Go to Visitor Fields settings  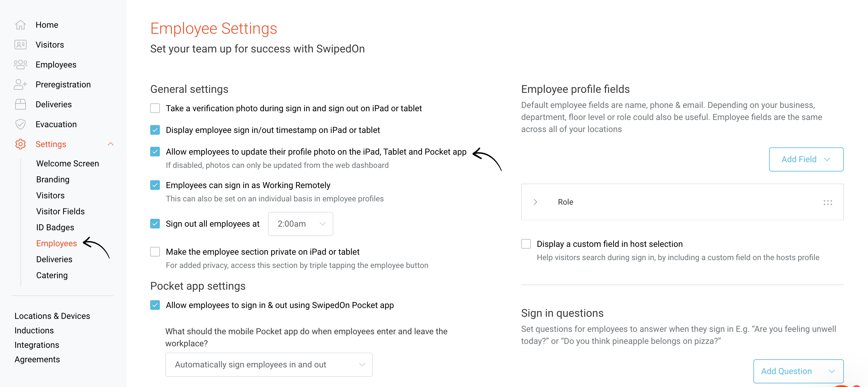(60, 211)
